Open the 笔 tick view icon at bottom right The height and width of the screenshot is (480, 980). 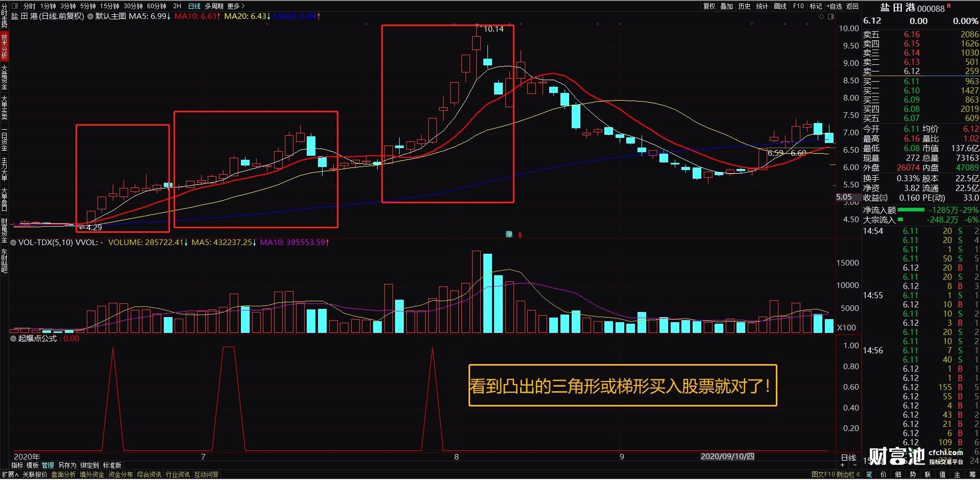(x=869, y=474)
